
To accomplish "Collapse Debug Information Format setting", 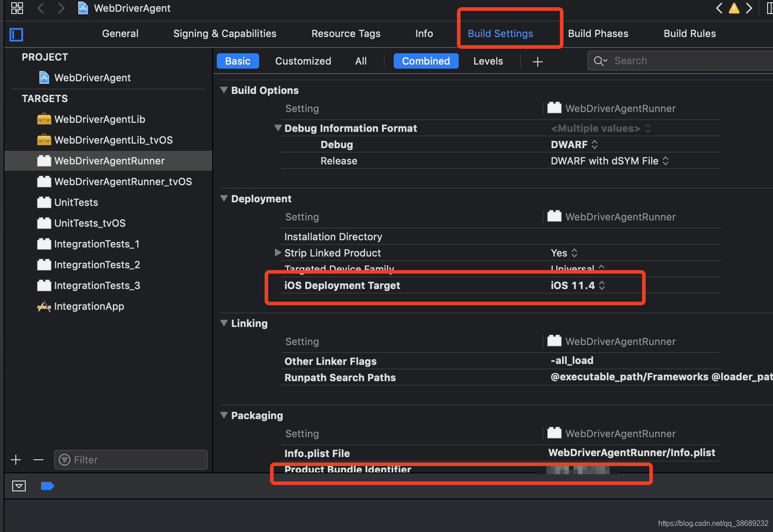I will tap(278, 128).
